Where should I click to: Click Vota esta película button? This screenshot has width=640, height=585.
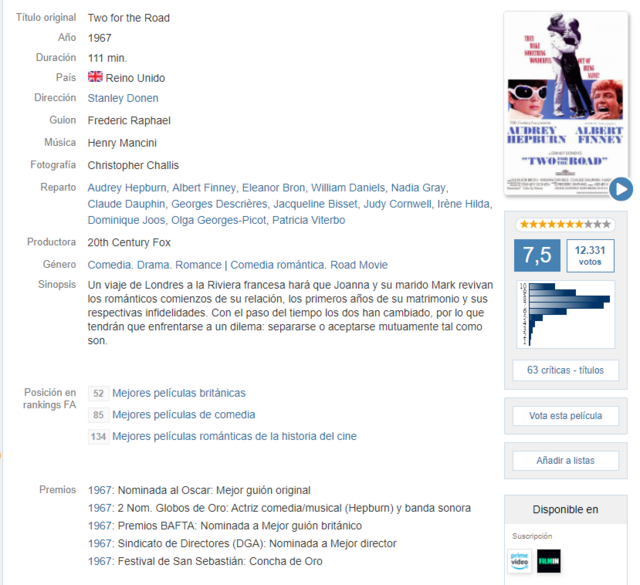coord(565,416)
